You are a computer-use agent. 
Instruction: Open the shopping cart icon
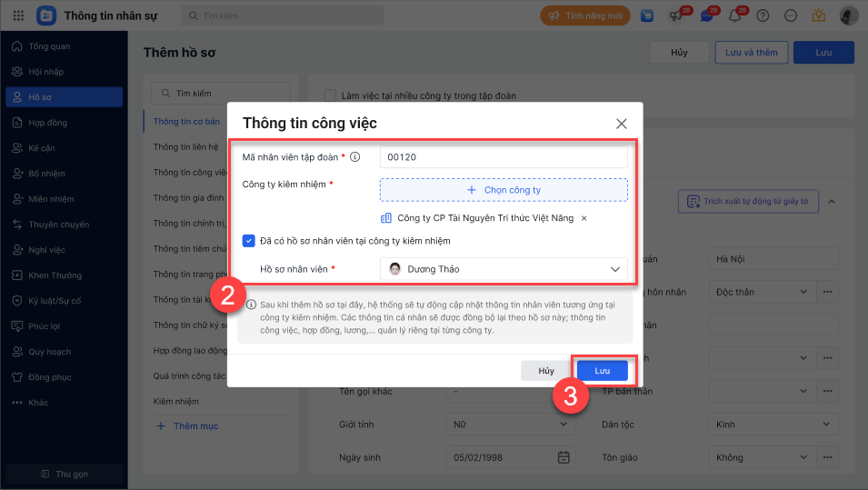point(646,16)
